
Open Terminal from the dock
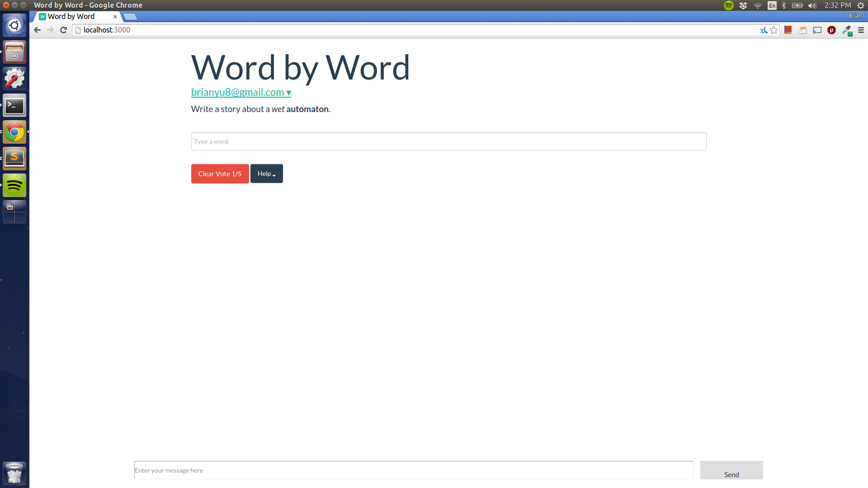click(x=14, y=106)
